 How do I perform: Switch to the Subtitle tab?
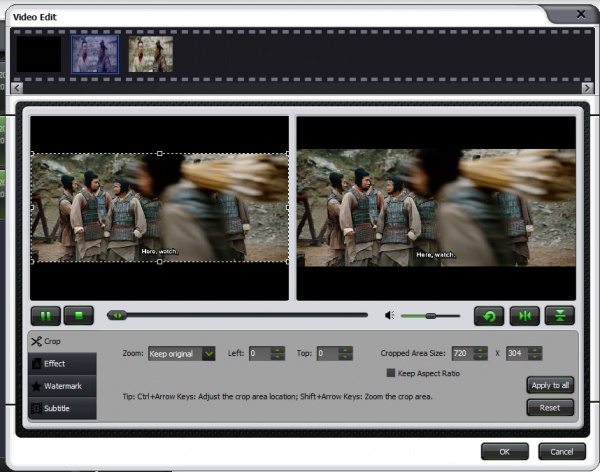62,408
